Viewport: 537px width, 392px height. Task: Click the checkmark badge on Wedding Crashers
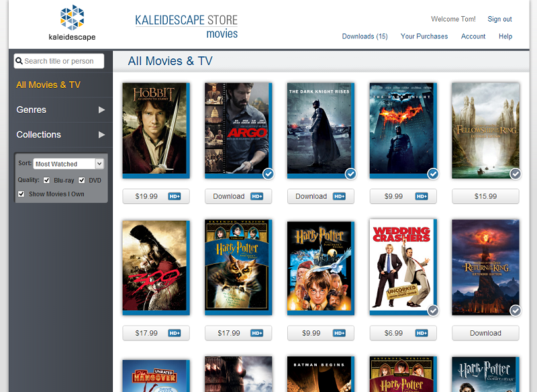coord(433,311)
